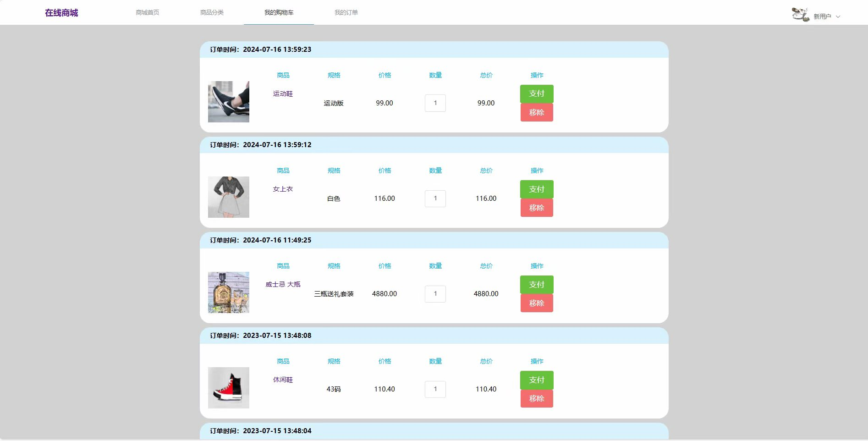Click the 威士忌 大瓶 quantity input field

click(435, 294)
